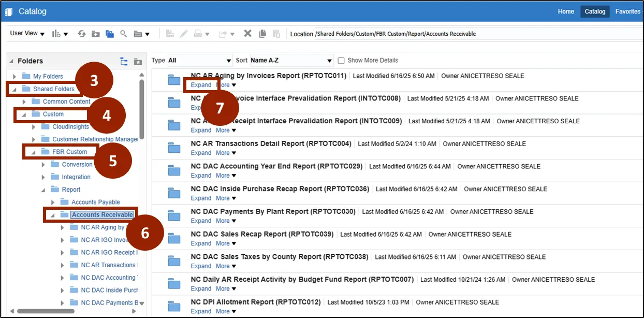644x318 pixels.
Task: Click the Delete X icon in toolbar
Action: pos(247,34)
